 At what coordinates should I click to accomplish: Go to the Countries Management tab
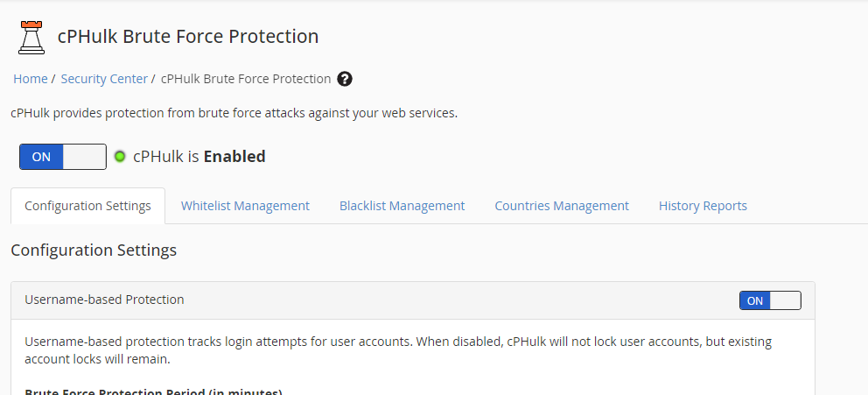561,206
